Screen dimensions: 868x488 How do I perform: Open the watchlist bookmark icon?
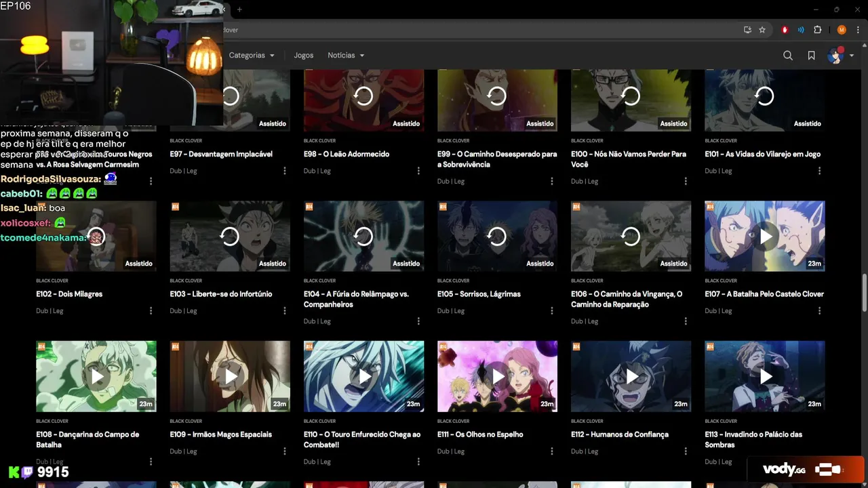tap(811, 56)
